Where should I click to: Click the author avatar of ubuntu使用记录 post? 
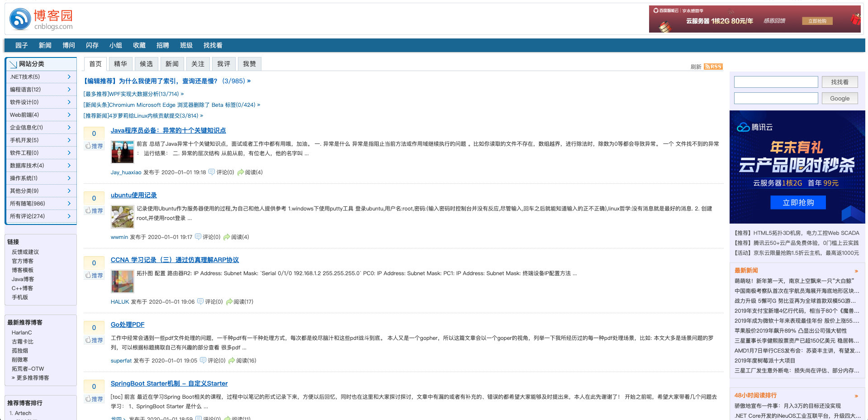click(x=123, y=216)
